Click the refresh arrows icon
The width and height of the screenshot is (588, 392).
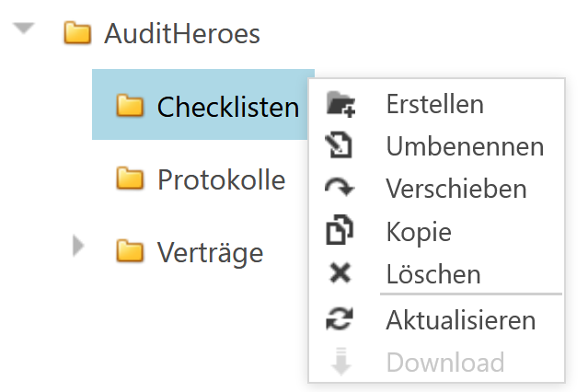340,319
